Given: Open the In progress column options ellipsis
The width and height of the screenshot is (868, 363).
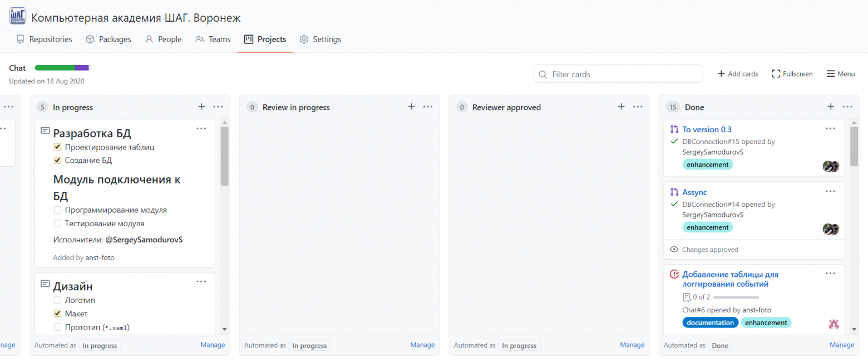Looking at the screenshot, I should (218, 107).
